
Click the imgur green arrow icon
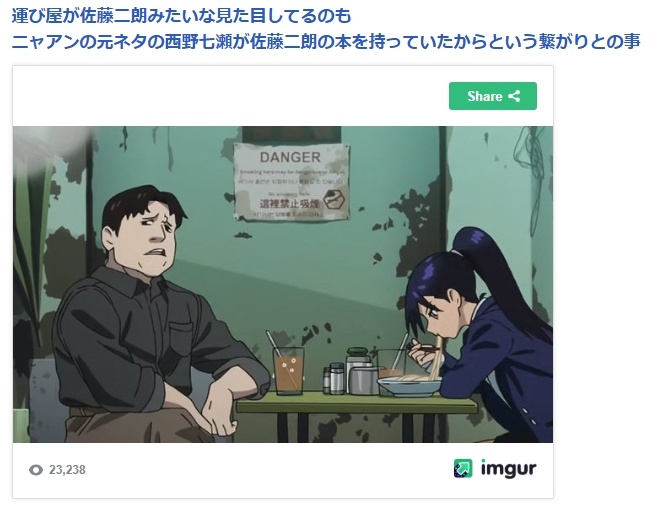coord(463,469)
